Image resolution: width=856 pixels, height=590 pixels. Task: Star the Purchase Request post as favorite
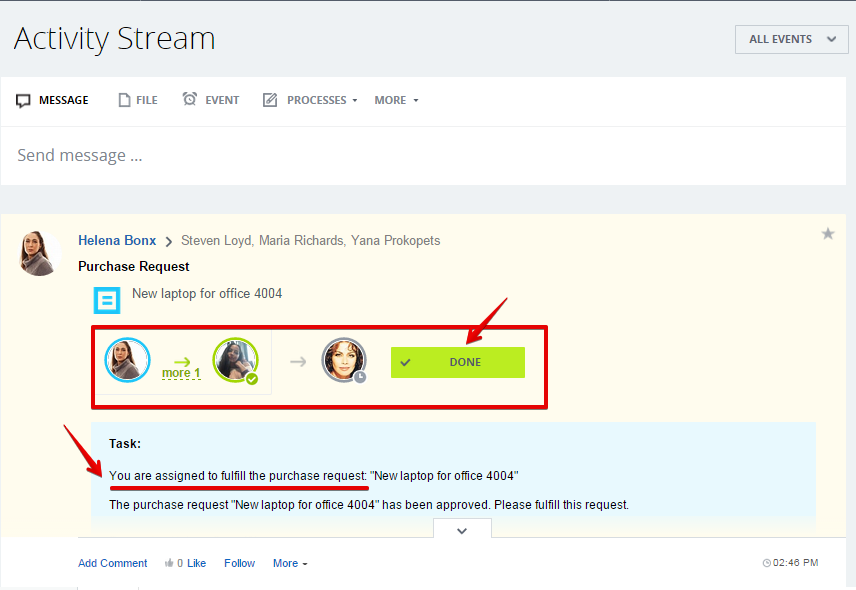pyautogui.click(x=828, y=234)
